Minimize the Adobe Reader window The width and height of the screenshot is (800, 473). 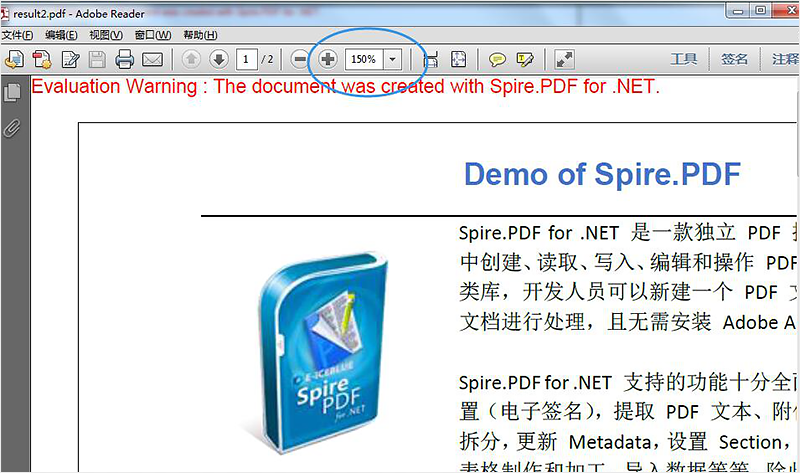coord(738,11)
